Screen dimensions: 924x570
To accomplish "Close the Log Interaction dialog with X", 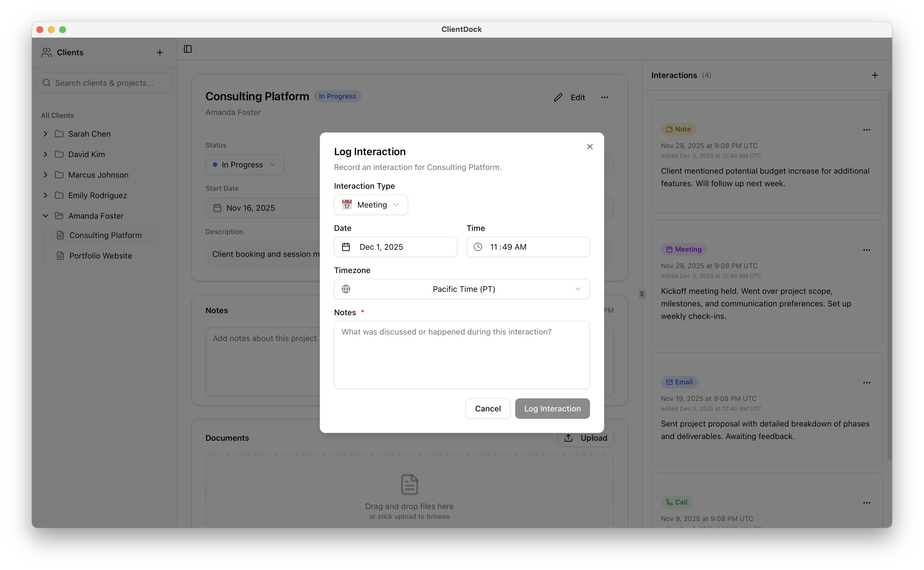I will point(590,147).
